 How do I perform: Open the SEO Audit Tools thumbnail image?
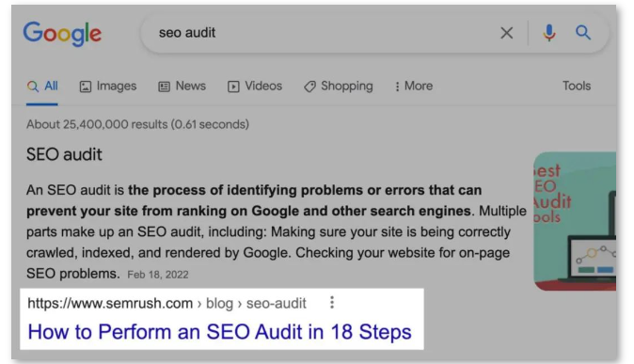[575, 221]
